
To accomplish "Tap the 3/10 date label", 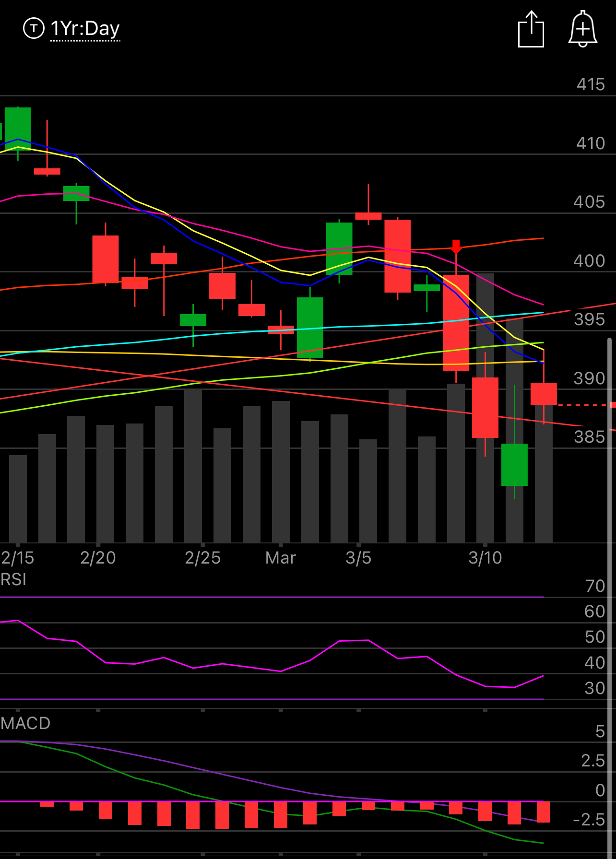I will (485, 558).
